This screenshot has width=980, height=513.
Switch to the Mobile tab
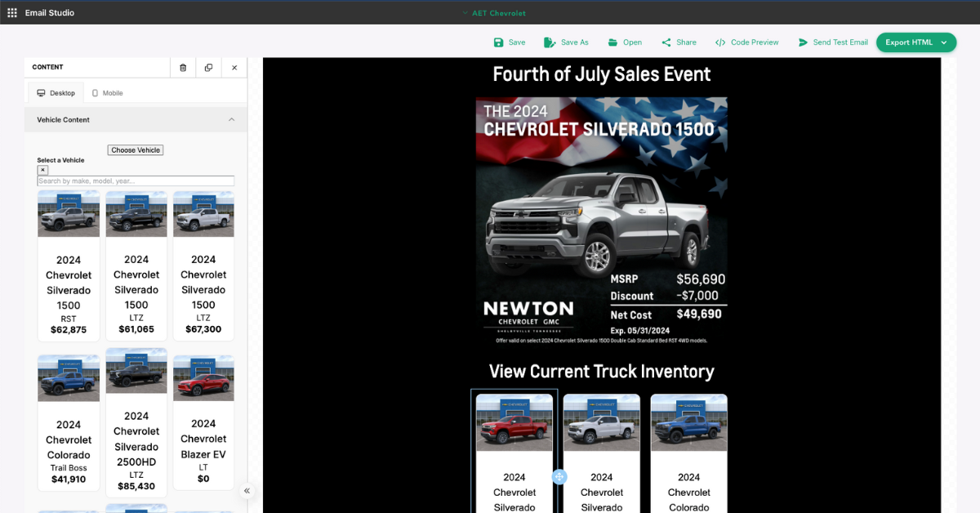[x=107, y=93]
